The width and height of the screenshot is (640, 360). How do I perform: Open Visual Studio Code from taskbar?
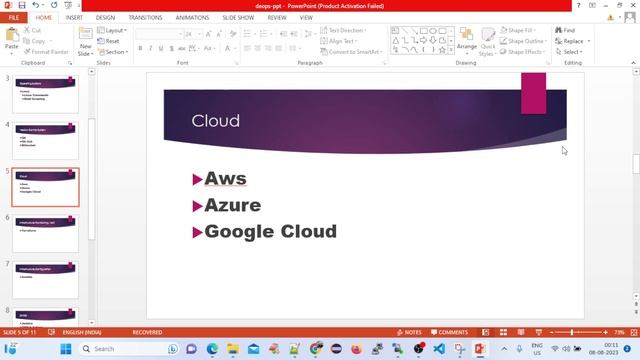[439, 349]
